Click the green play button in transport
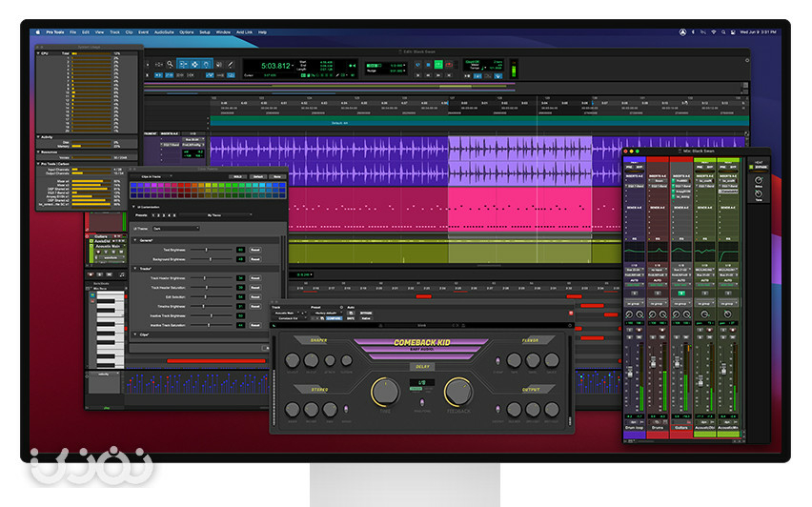 click(x=438, y=65)
